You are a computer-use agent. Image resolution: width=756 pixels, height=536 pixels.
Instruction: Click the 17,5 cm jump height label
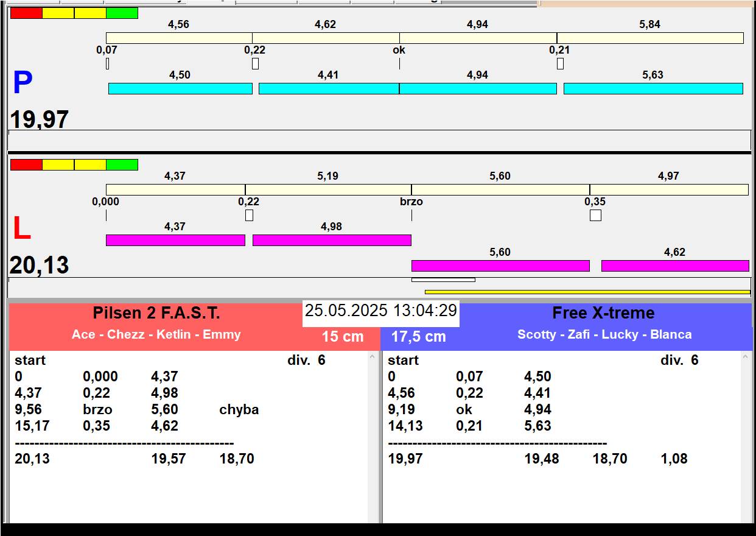418,337
